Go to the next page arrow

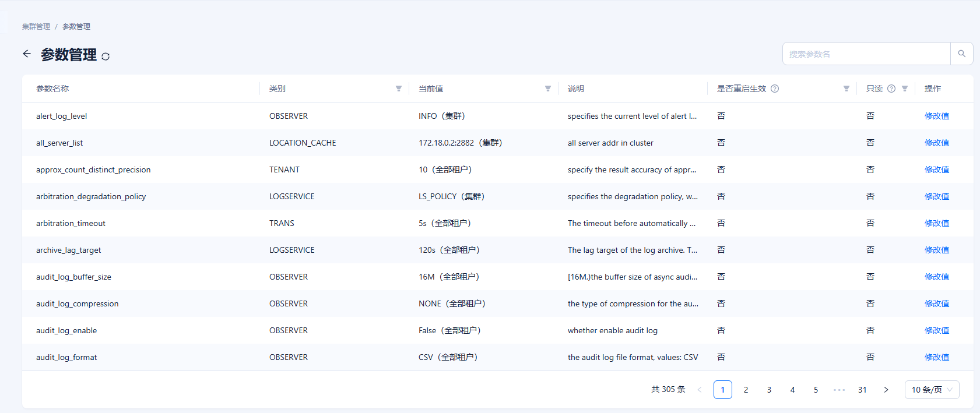pyautogui.click(x=886, y=390)
